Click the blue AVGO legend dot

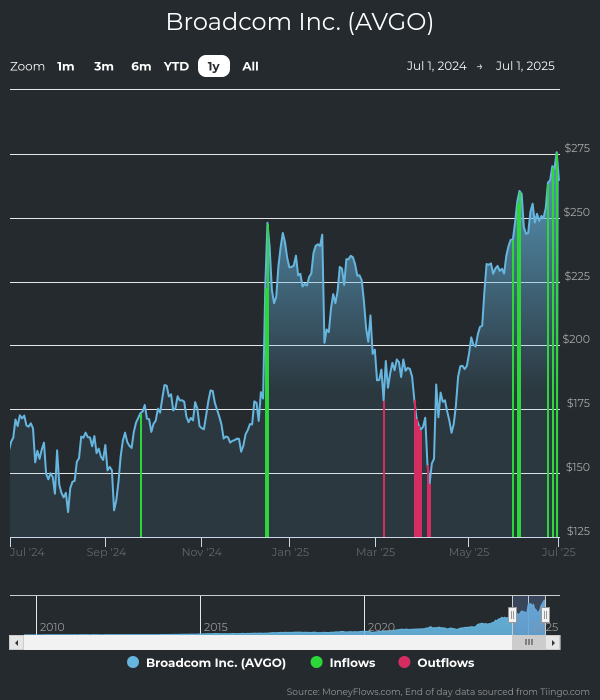coord(133,662)
